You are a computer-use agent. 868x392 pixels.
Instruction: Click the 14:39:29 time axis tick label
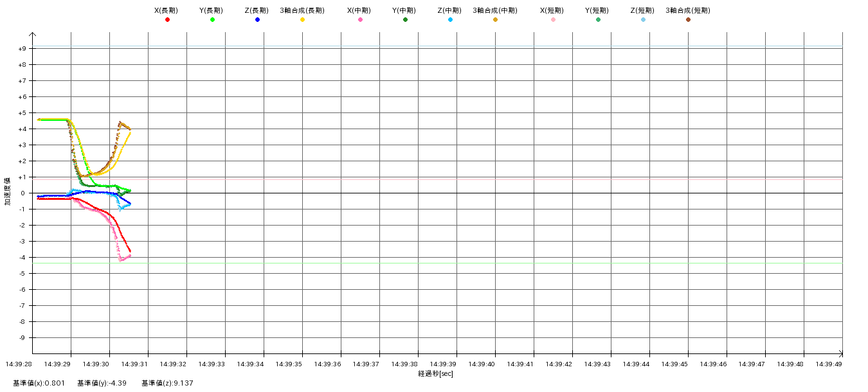click(x=58, y=364)
